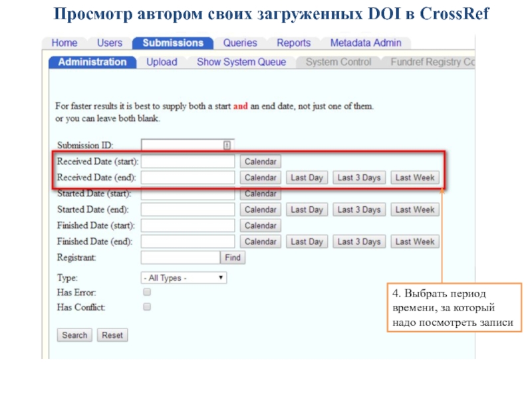Go to the Home tab
The image size is (532, 399).
pyautogui.click(x=65, y=43)
